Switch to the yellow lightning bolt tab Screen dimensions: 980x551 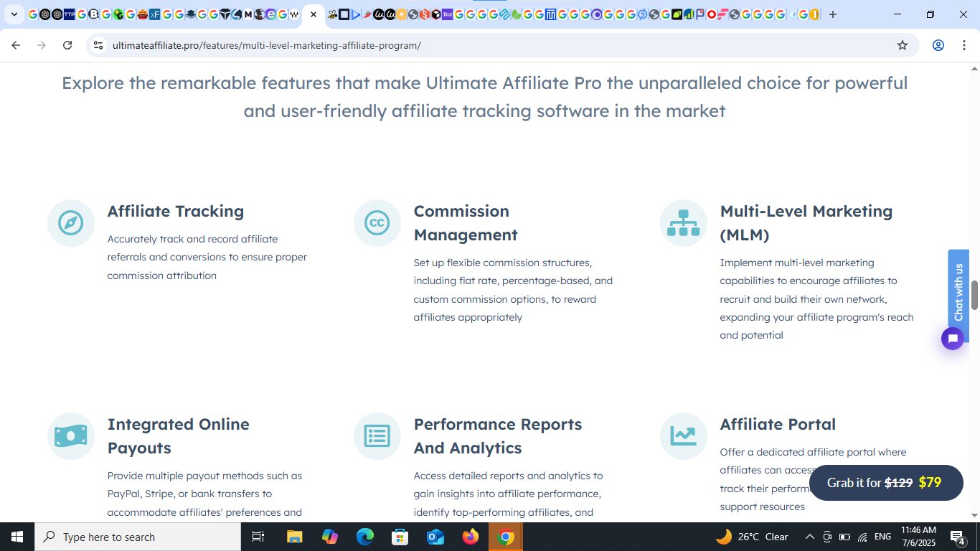[401, 14]
